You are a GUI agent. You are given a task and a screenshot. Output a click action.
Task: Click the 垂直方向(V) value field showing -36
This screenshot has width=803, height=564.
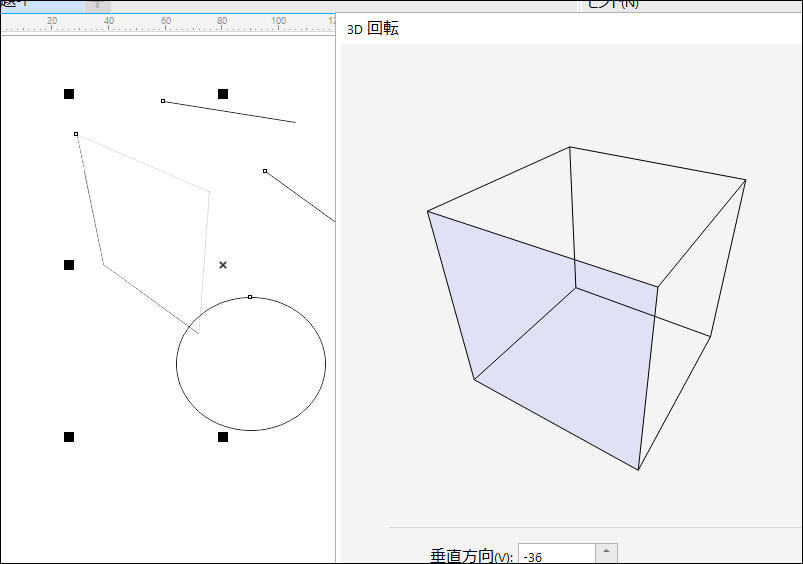[x=557, y=556]
